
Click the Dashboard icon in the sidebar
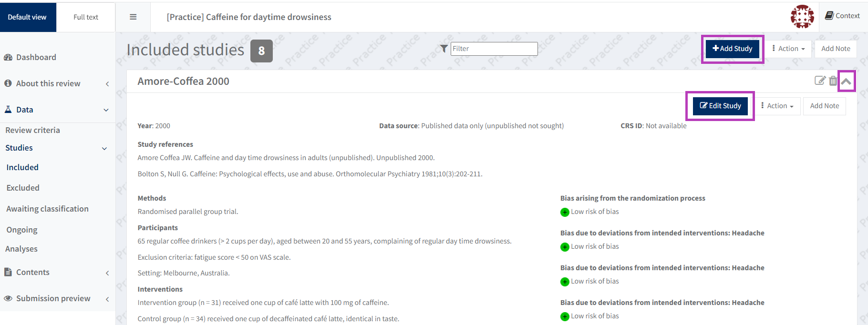(8, 57)
